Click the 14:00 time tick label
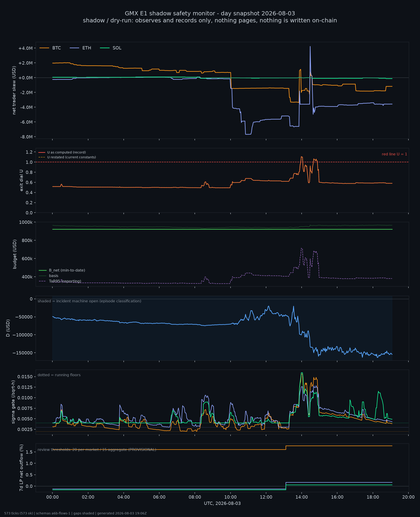This screenshot has width=420, height=517. pyautogui.click(x=302, y=497)
